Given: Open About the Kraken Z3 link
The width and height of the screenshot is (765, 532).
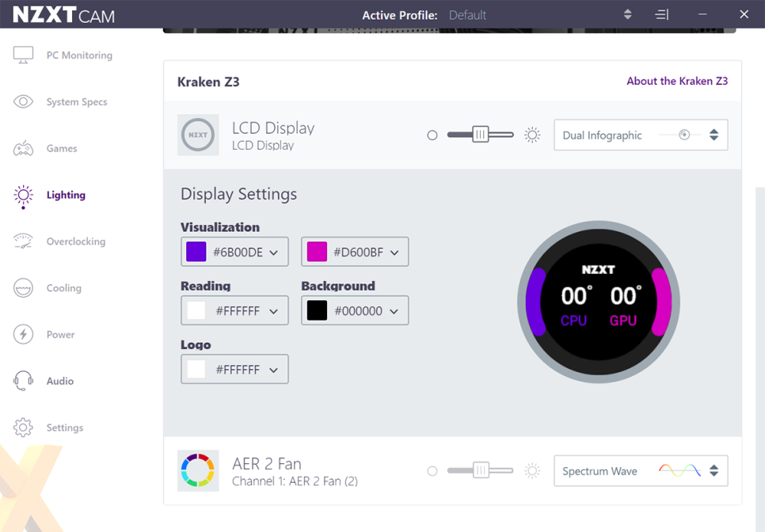Looking at the screenshot, I should click(677, 81).
